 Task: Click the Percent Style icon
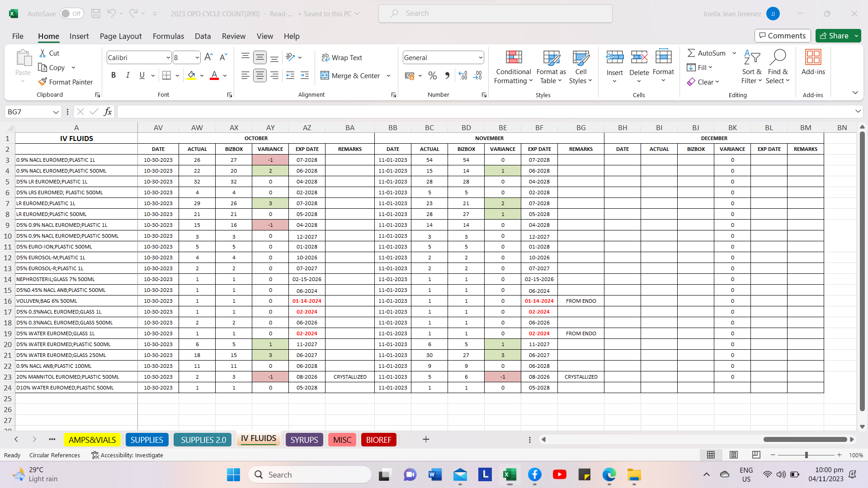tap(432, 75)
